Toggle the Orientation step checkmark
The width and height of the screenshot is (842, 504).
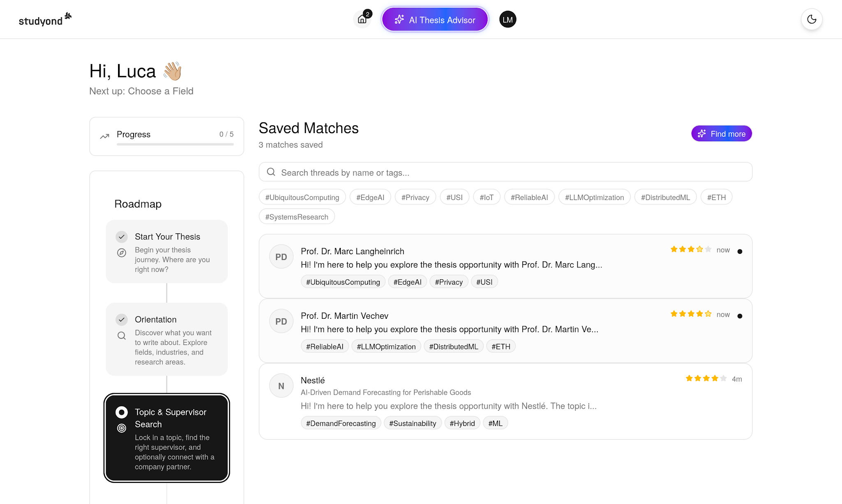[121, 320]
